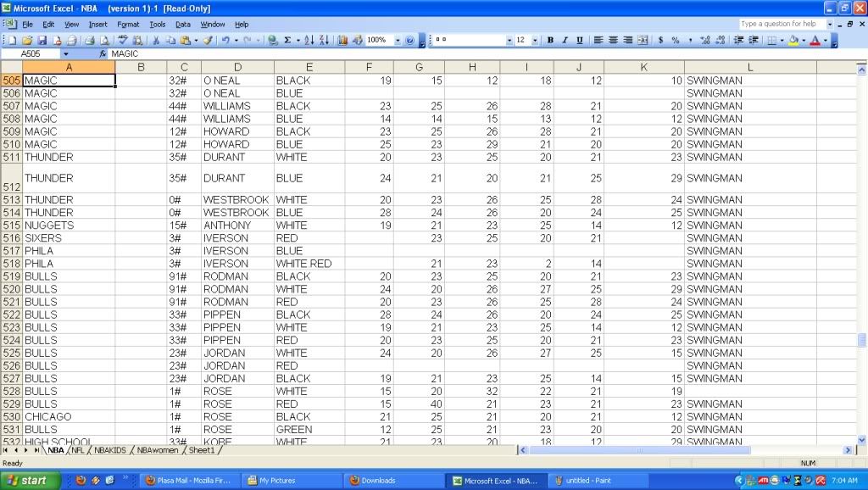Apply red font color to text
This screenshot has height=490, width=868.
click(815, 41)
